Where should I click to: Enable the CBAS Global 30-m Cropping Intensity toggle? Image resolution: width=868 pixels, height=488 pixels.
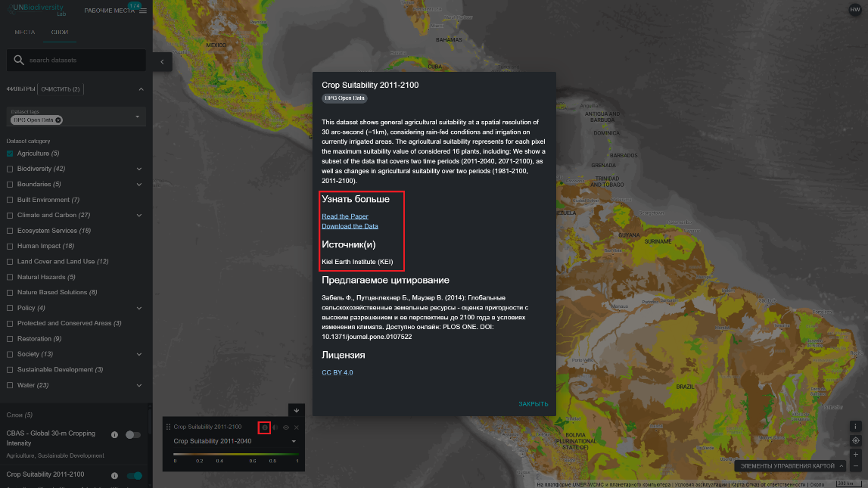point(133,434)
